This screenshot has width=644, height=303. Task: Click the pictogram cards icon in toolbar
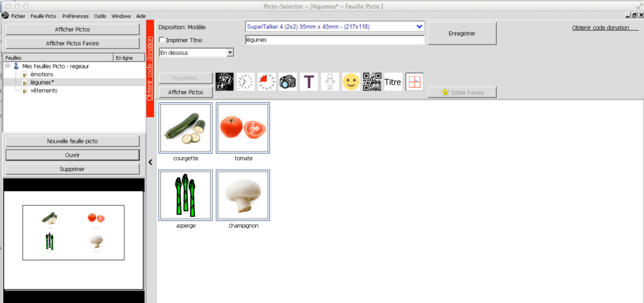(x=225, y=82)
